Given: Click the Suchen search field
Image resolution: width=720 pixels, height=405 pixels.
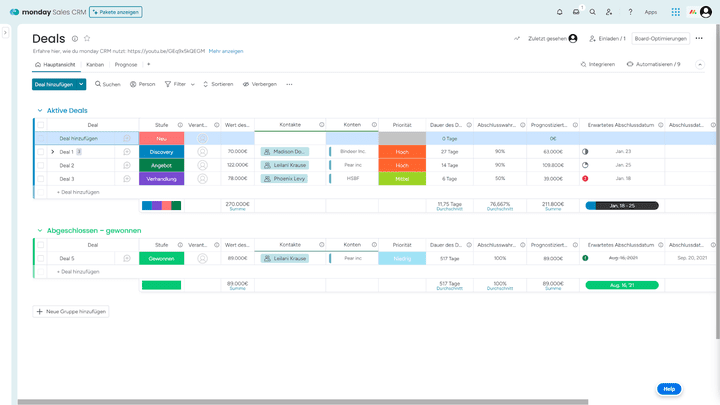Looking at the screenshot, I should coord(107,84).
